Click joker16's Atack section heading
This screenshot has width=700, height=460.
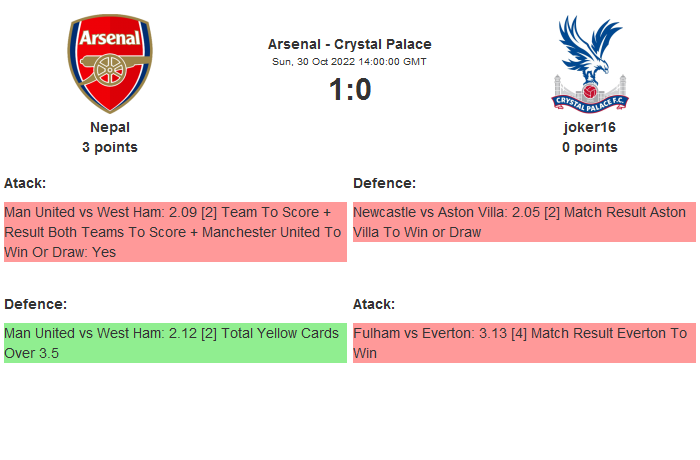click(374, 303)
